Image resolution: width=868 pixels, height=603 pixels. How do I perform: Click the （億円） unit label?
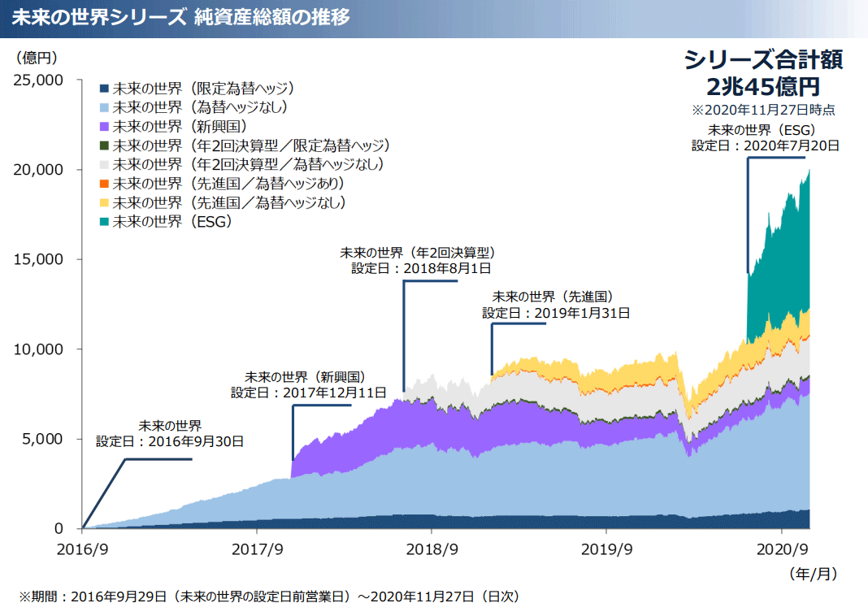[37, 58]
